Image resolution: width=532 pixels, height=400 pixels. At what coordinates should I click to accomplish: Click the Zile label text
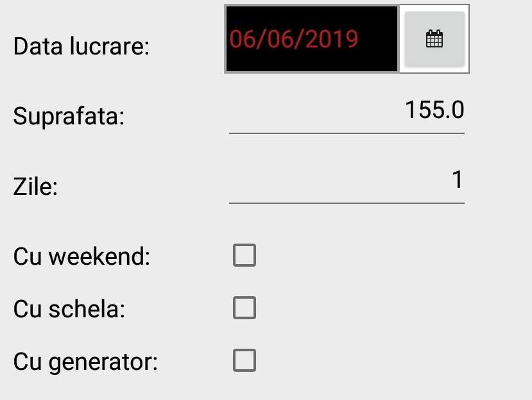click(35, 187)
